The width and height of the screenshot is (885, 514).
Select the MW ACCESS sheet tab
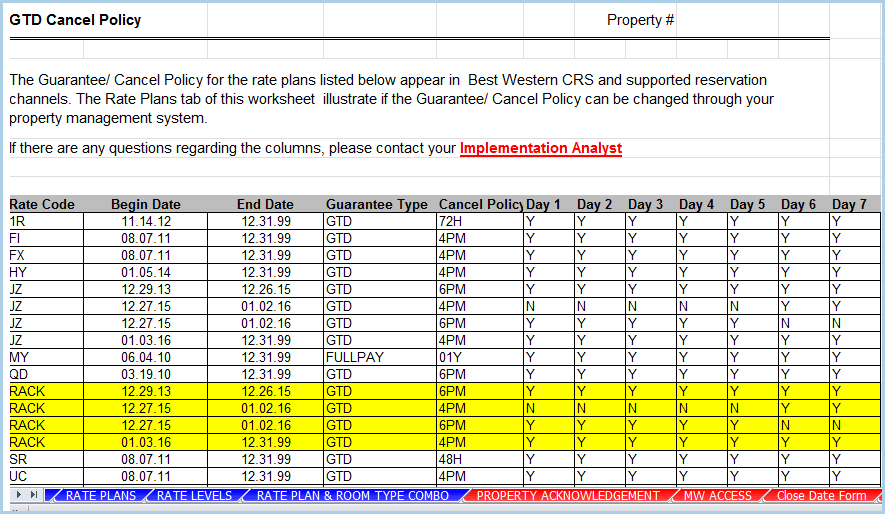coord(717,496)
